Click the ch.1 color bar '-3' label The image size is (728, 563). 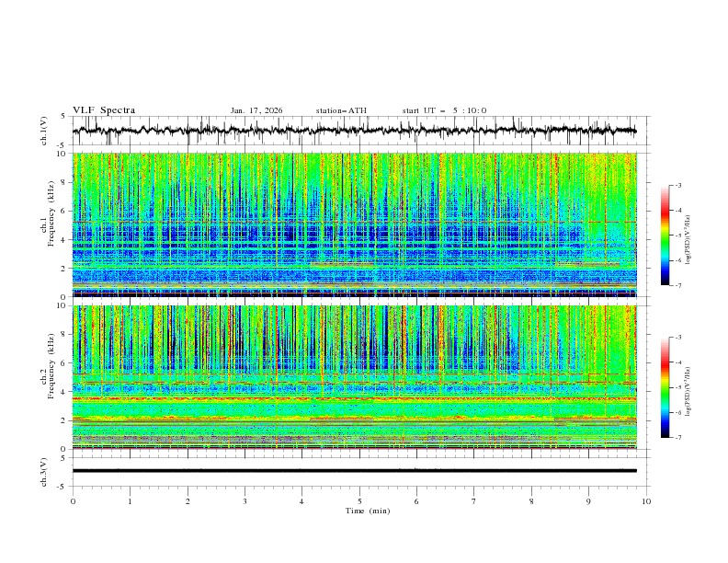click(678, 185)
